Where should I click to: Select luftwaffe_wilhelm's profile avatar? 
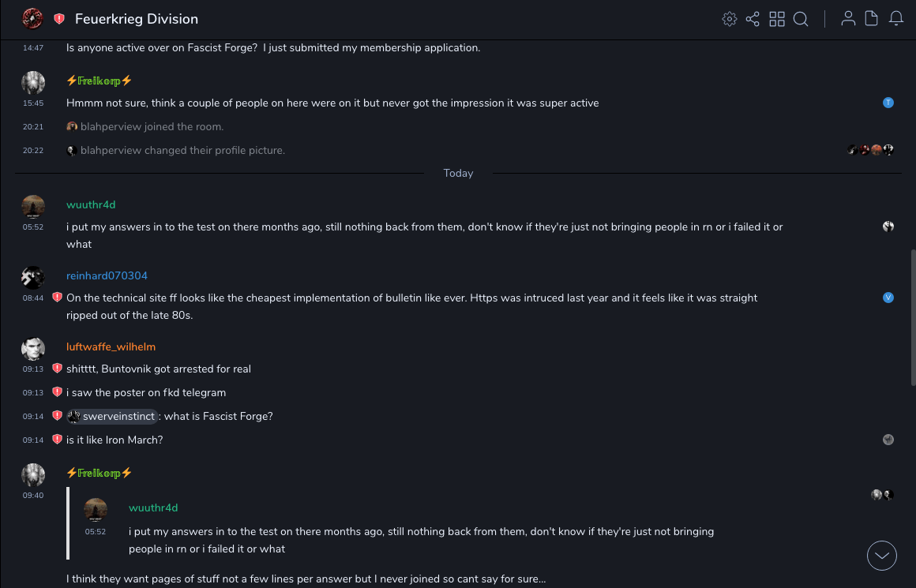tap(33, 349)
